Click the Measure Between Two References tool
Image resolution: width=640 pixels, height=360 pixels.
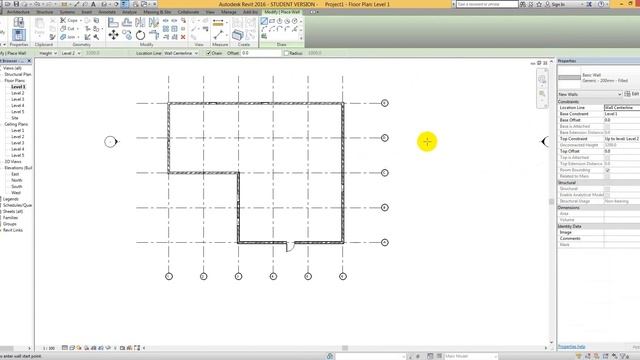tap(218, 36)
